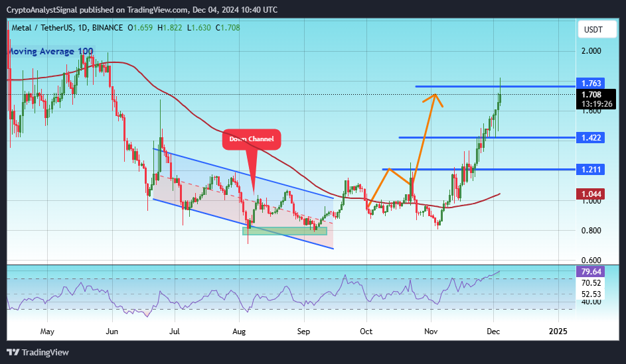Click the Oct label on time axis
626x364 pixels.
click(366, 332)
